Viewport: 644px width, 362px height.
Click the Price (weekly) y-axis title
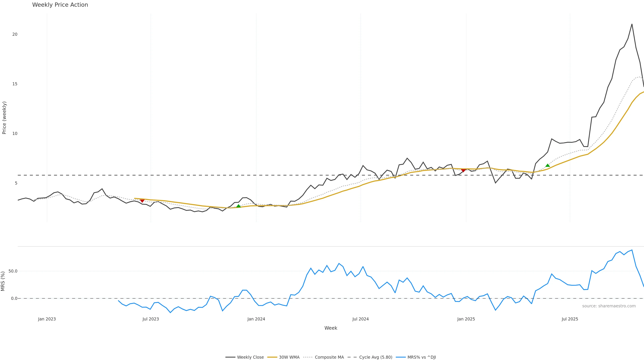pyautogui.click(x=4, y=118)
